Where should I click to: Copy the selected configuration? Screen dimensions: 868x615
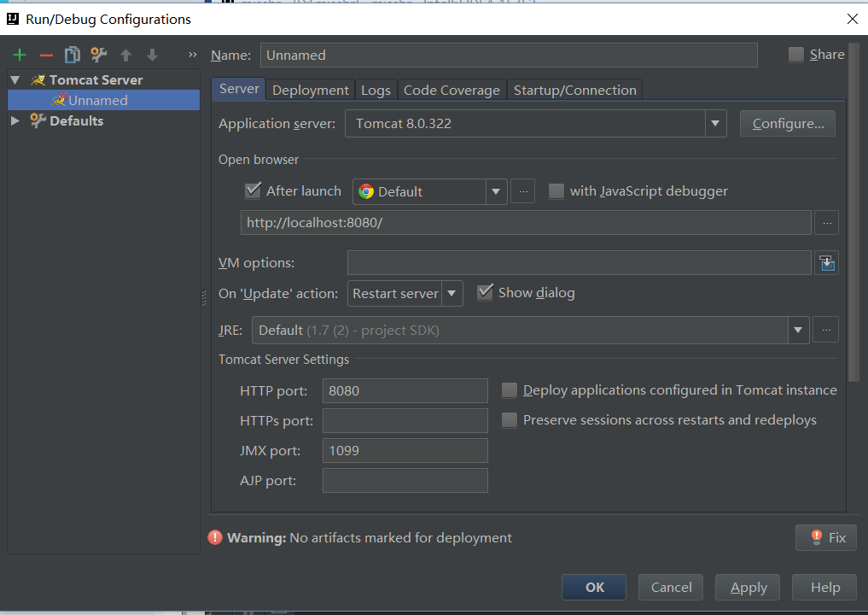tap(73, 55)
